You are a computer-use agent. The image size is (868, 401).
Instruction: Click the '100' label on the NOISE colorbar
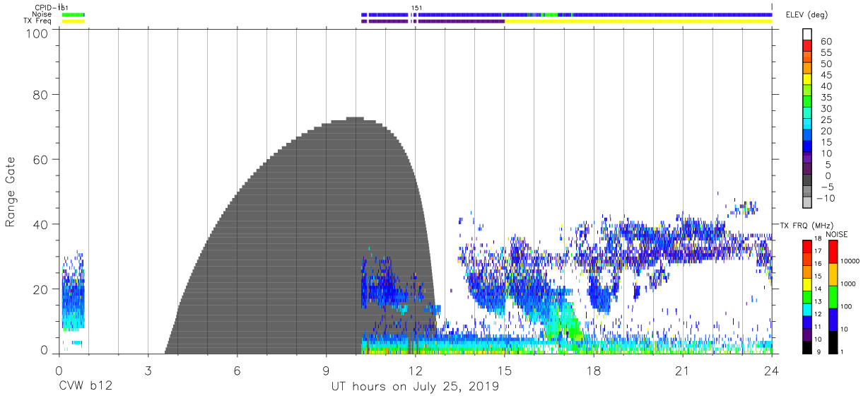[x=845, y=306]
